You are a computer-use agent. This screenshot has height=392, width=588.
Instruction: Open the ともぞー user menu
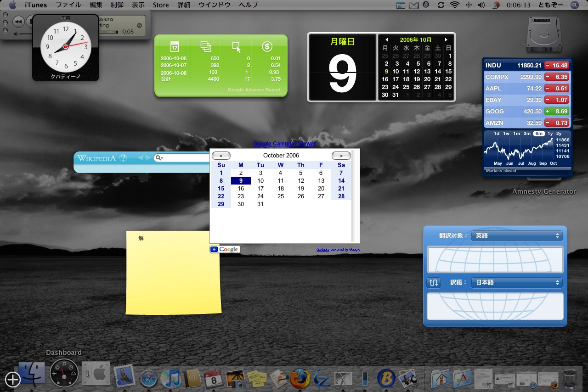pos(551,5)
